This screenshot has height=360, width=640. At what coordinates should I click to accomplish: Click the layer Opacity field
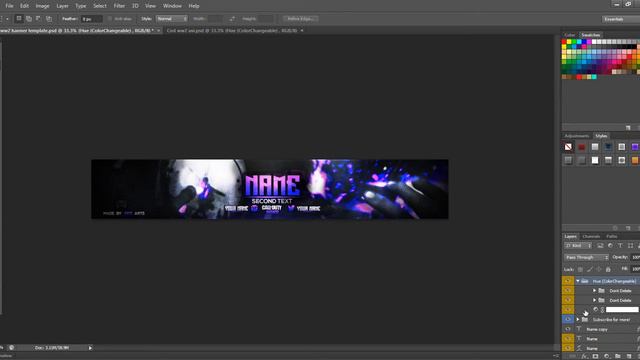pos(636,257)
